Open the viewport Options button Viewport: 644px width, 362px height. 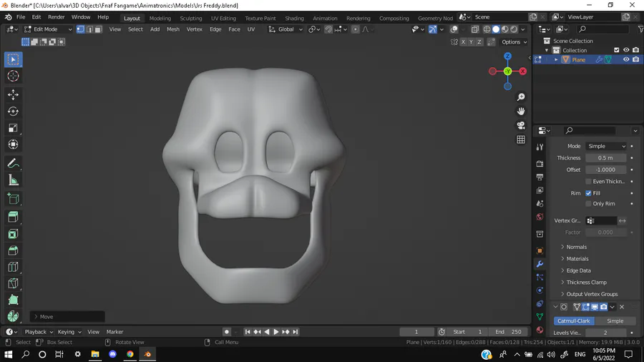514,42
